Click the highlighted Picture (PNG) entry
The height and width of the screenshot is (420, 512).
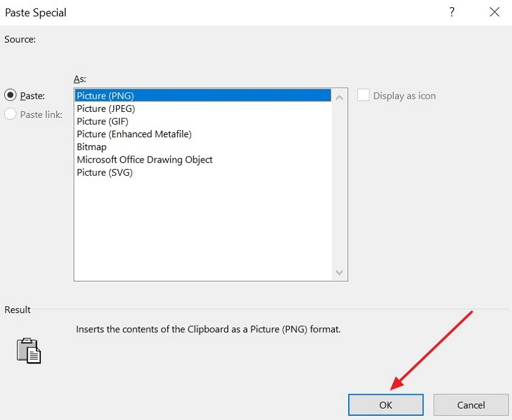[106, 95]
